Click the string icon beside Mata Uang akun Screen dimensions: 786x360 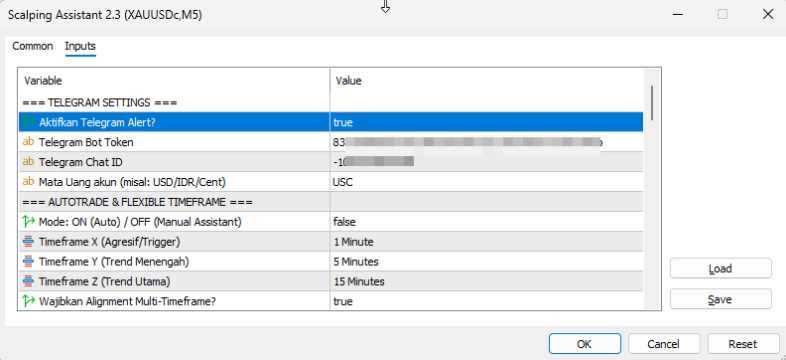[x=29, y=182]
